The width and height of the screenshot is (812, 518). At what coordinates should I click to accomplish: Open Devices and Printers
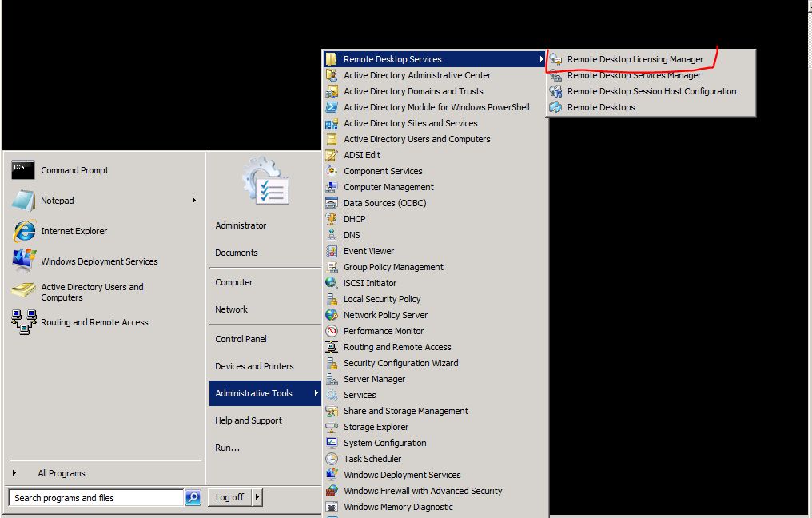coord(254,366)
